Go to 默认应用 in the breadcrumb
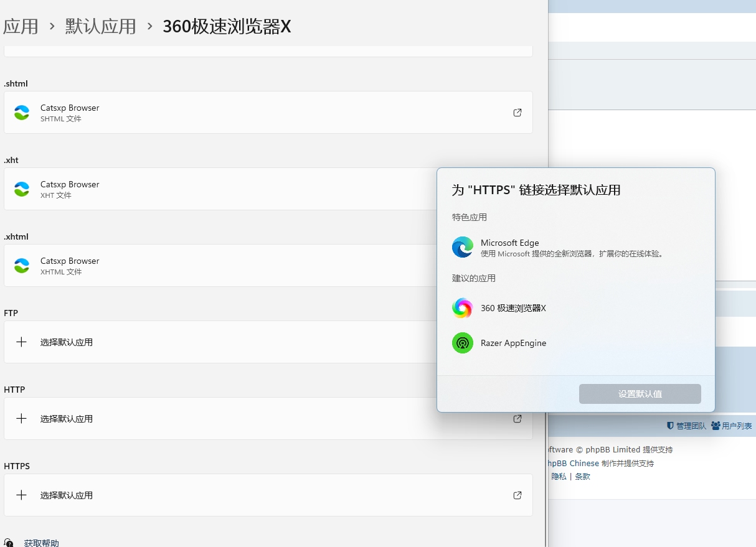The height and width of the screenshot is (547, 756). pos(101,27)
